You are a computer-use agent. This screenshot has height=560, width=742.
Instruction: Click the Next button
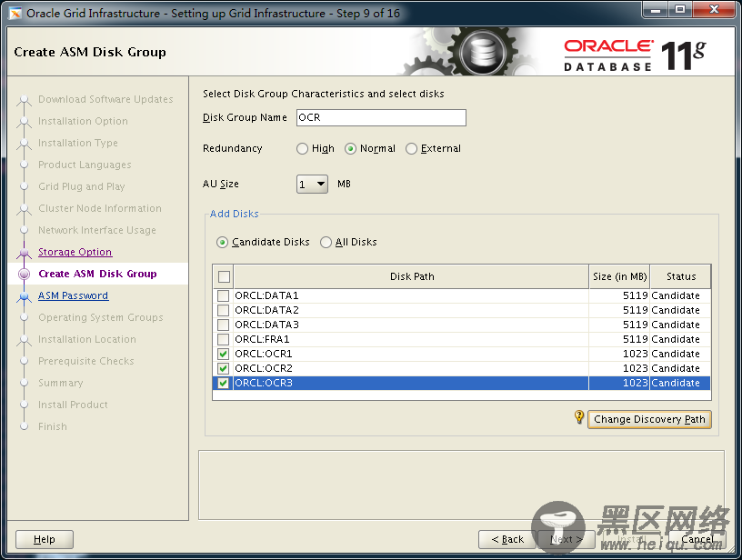[x=566, y=539]
